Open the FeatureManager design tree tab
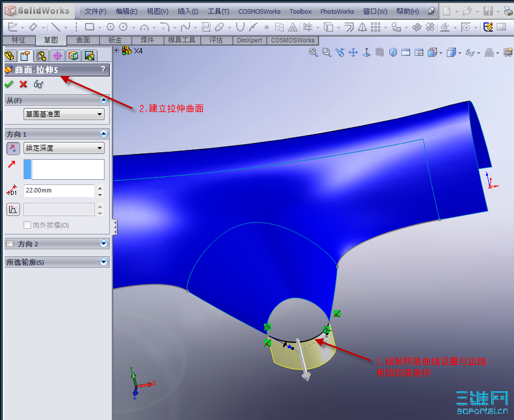This screenshot has height=420, width=514. coord(10,56)
